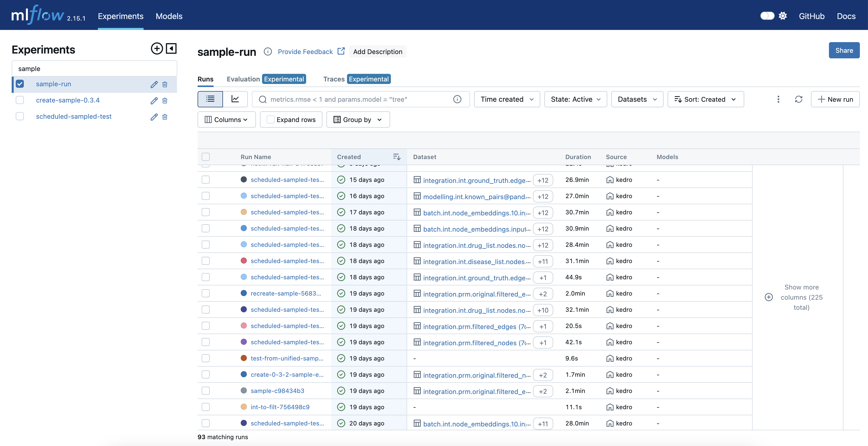Open the three-dot more options menu
The image size is (868, 446).
point(778,99)
